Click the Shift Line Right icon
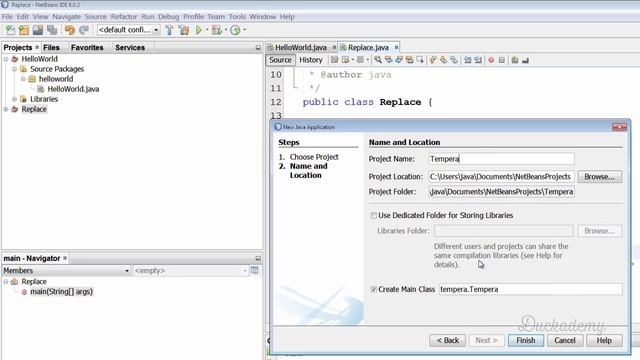This screenshot has width=640, height=360. (478, 60)
